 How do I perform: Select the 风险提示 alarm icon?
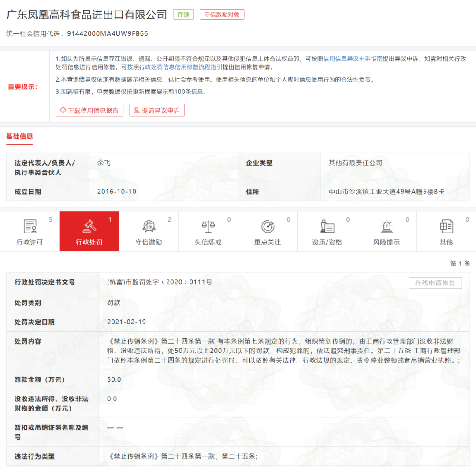click(x=387, y=226)
